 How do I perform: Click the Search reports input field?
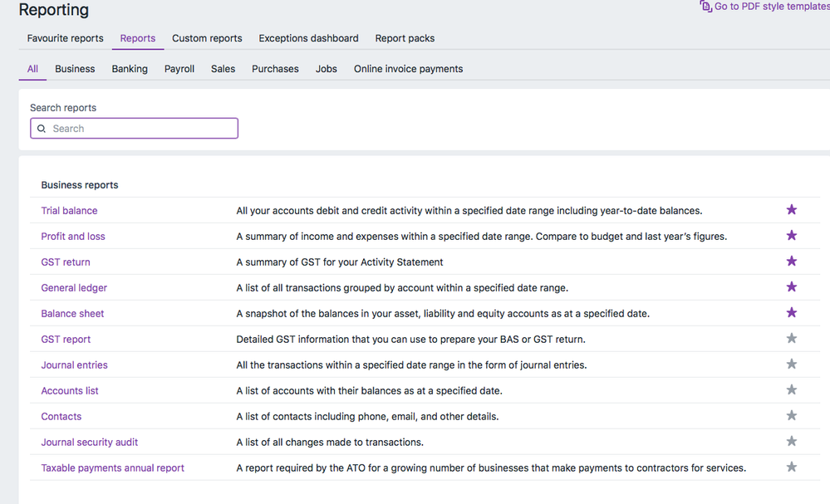point(141,129)
